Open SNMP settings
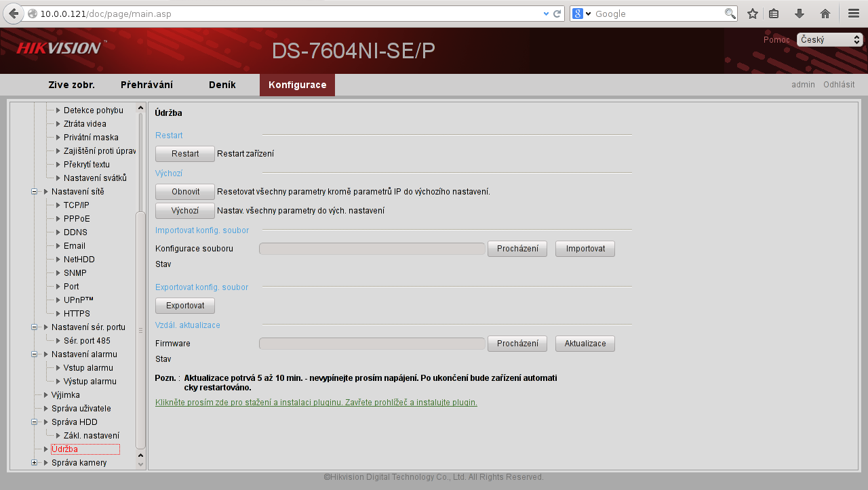Viewport: 868px width, 490px height. 75,273
